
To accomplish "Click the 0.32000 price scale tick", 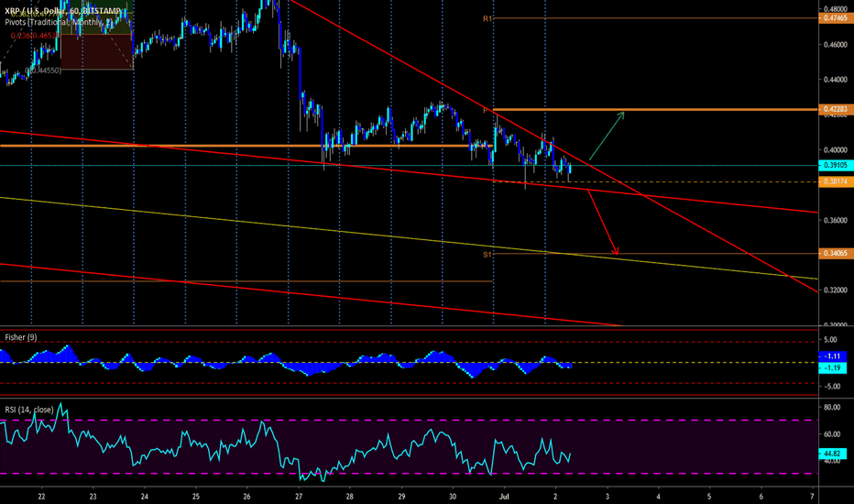I will click(x=836, y=290).
